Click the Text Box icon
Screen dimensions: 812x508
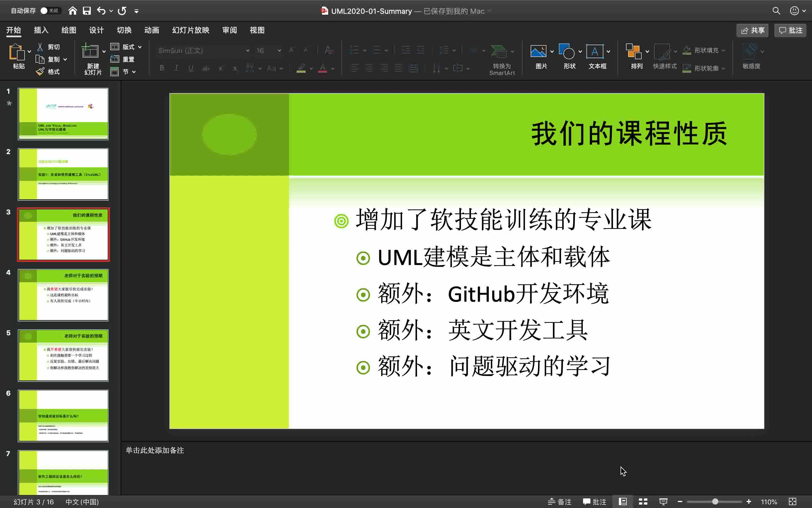point(595,51)
